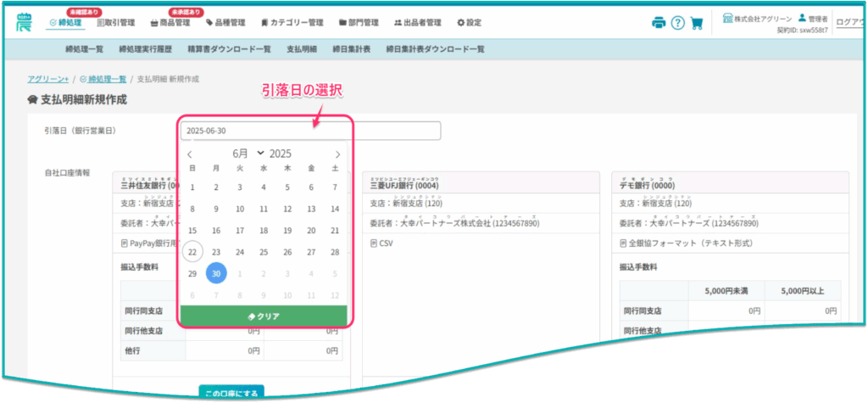Open the 部門管理 menu
The image size is (868, 403).
359,23
